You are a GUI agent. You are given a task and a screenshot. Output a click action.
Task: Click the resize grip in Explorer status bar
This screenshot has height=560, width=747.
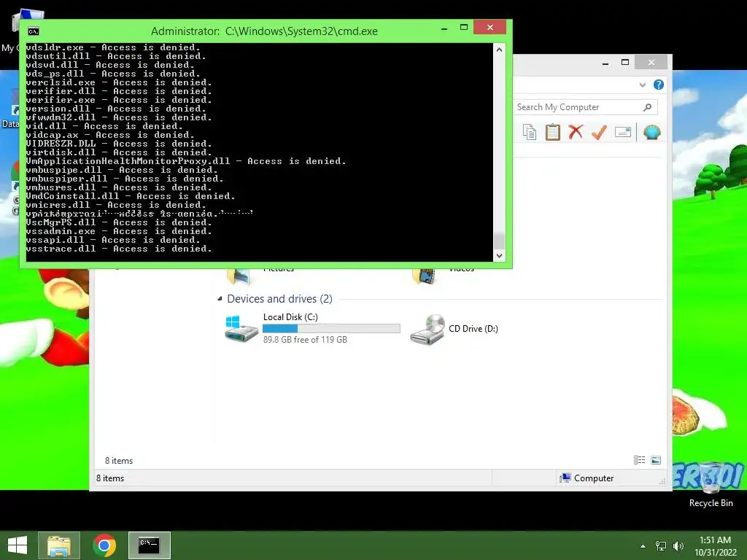click(x=662, y=481)
